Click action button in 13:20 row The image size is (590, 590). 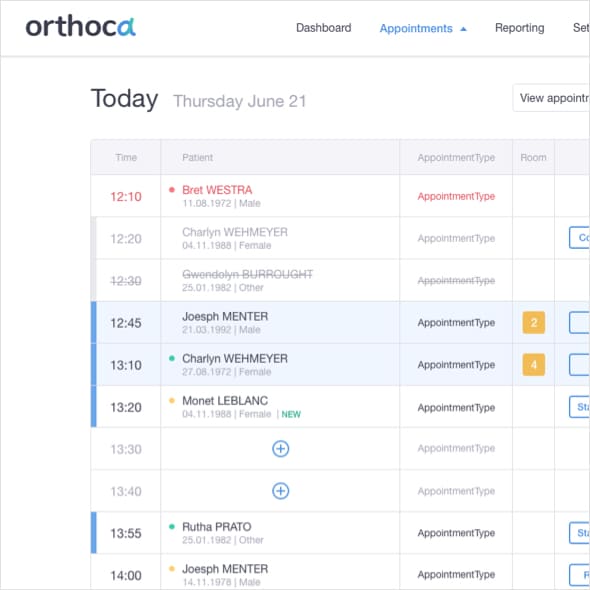[579, 407]
